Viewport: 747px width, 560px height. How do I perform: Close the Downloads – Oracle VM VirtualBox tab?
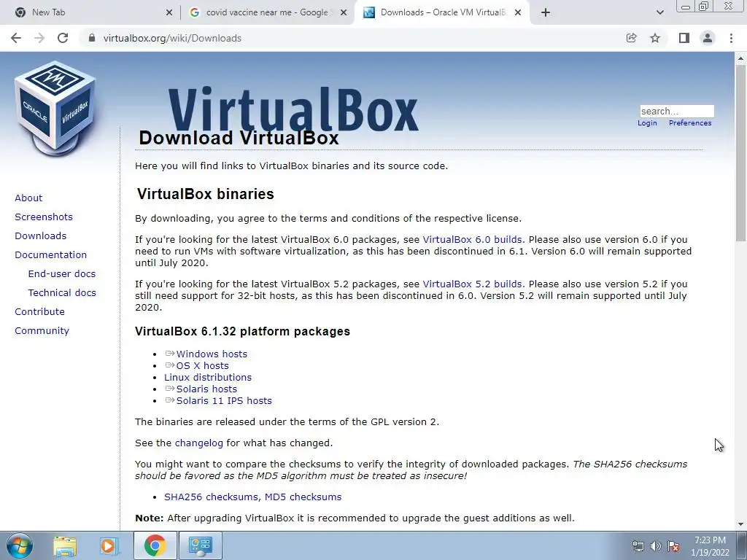coord(518,13)
